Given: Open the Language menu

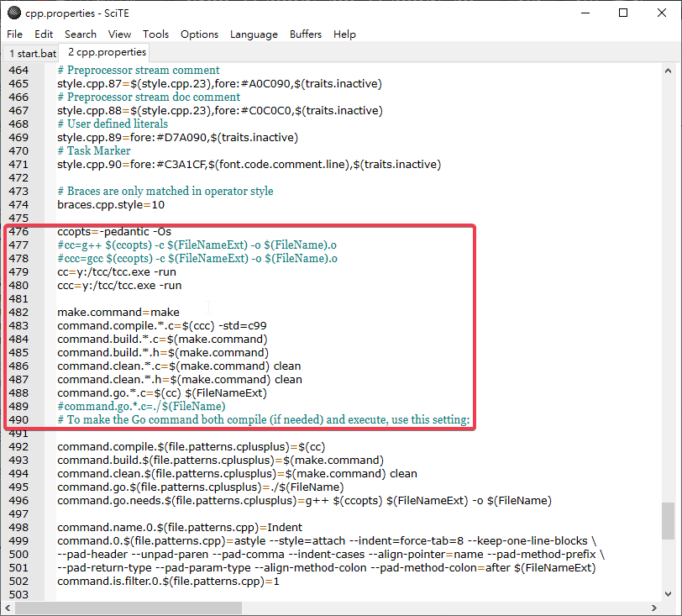Looking at the screenshot, I should [254, 34].
